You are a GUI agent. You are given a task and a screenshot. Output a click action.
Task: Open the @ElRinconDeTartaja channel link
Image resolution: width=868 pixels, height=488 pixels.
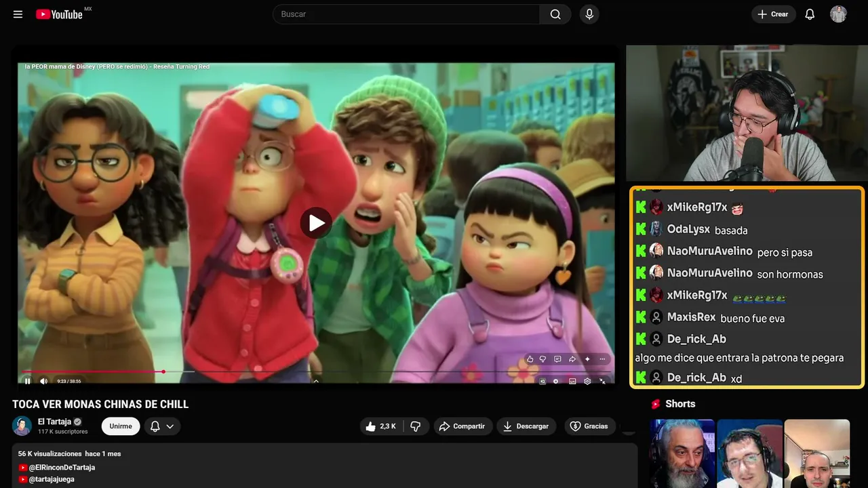pos(62,468)
